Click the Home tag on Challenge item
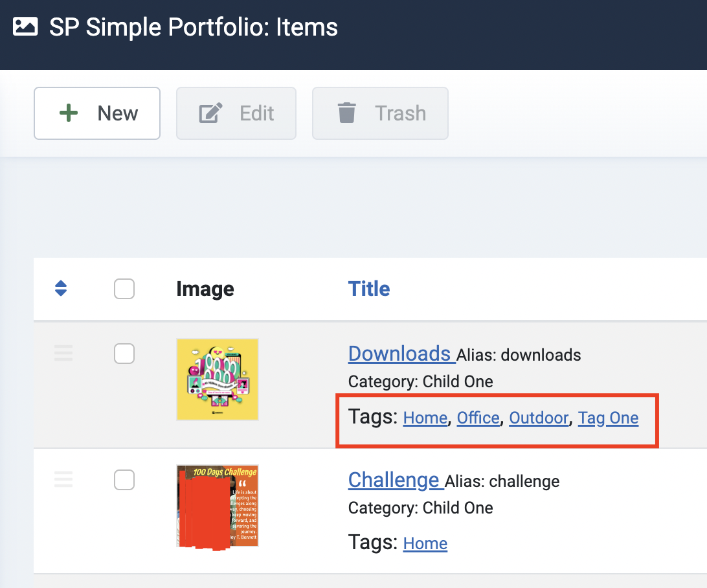This screenshot has width=707, height=588. point(425,543)
